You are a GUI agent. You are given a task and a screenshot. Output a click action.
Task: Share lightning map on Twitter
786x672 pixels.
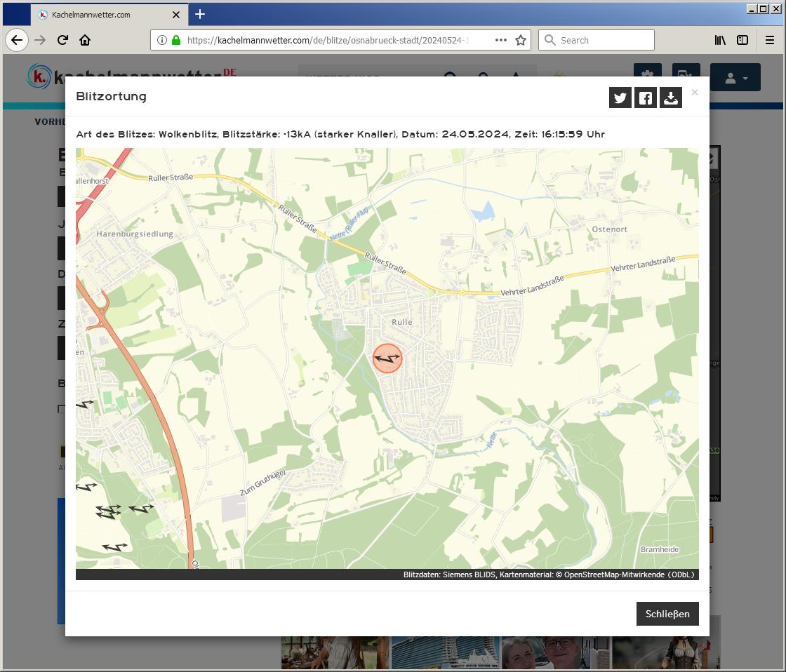click(620, 98)
